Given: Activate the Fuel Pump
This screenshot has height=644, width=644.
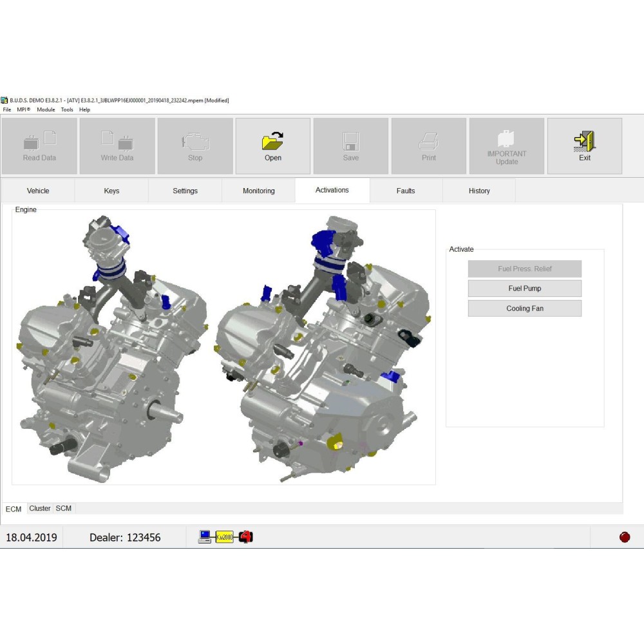Looking at the screenshot, I should pyautogui.click(x=524, y=288).
